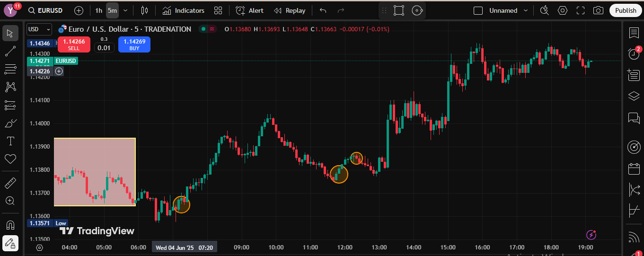Screen dimensions: 644x256
Task: Expand the Unnamed layout dropdown
Action: (x=525, y=10)
